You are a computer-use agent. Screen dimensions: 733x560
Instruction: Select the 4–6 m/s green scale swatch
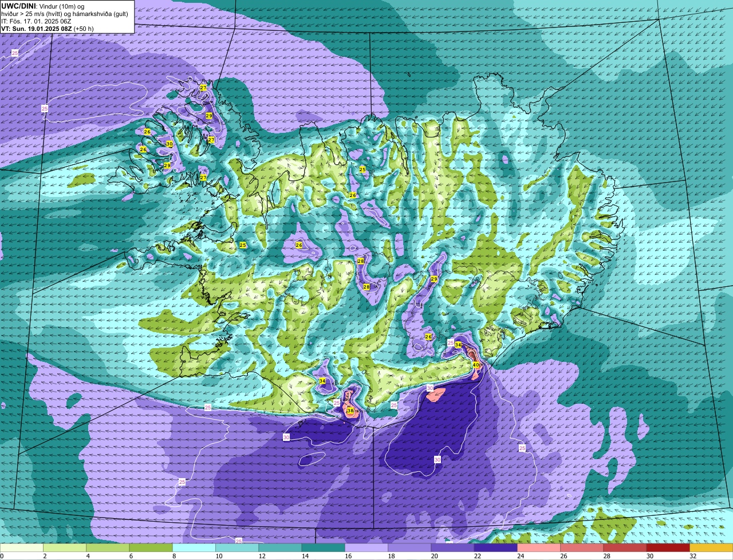click(108, 548)
